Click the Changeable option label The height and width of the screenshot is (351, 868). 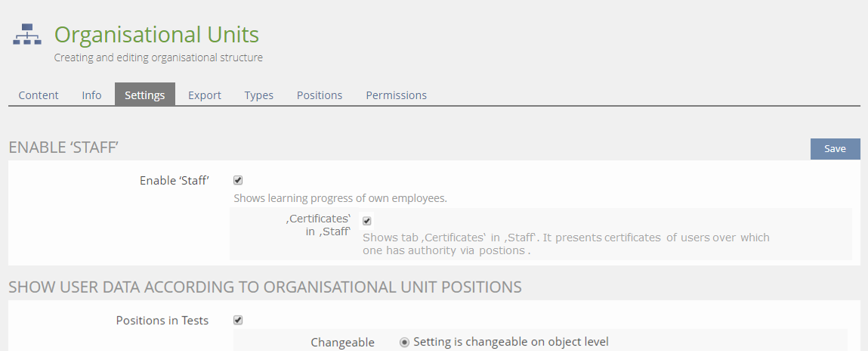[x=342, y=343]
